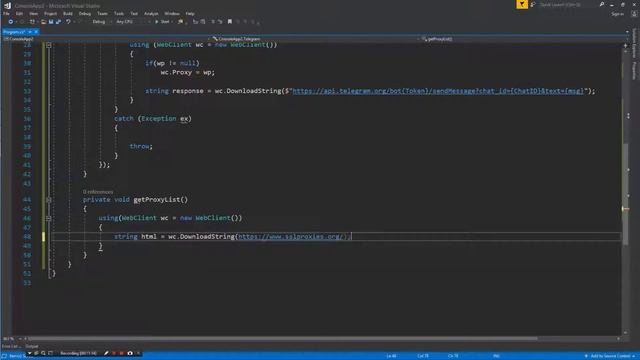Click the Quick Launch search magnifier icon
The height and width of the screenshot is (360, 640).
(602, 4)
